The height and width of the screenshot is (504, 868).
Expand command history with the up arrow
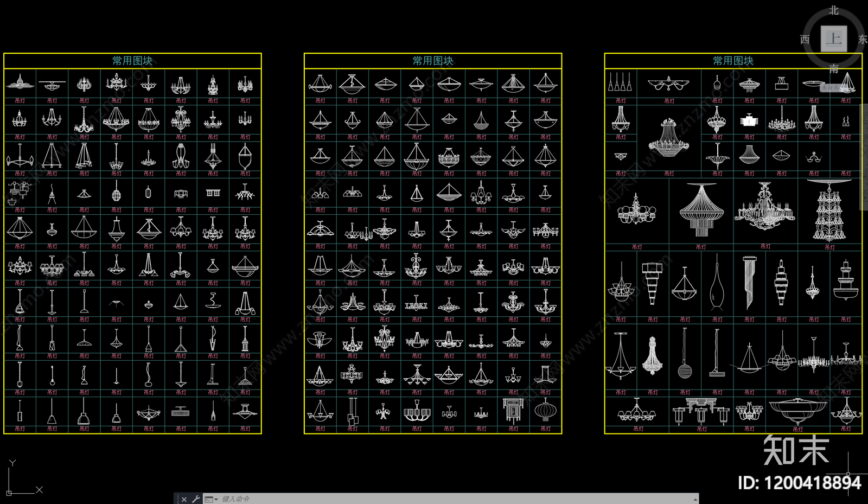pyautogui.click(x=695, y=499)
